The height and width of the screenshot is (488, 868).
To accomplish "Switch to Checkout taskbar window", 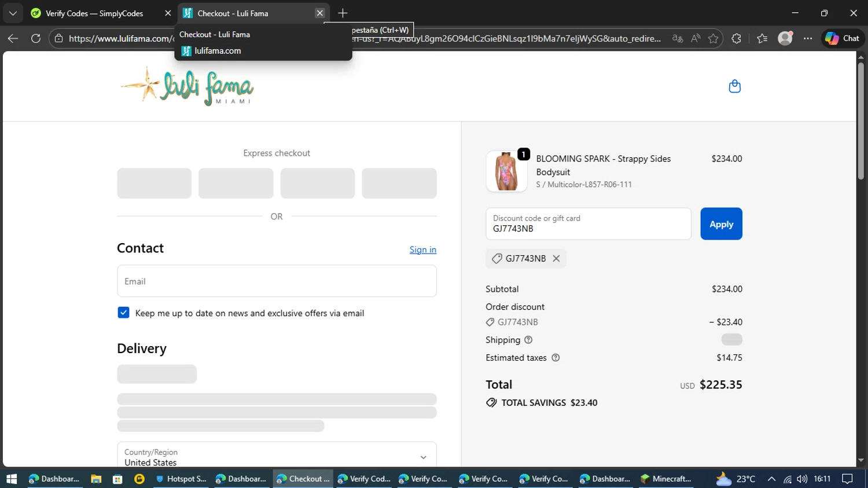I will [303, 479].
